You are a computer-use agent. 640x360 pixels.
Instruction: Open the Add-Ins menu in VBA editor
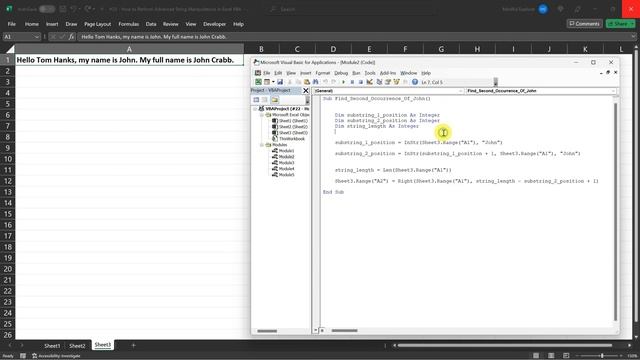coord(388,73)
